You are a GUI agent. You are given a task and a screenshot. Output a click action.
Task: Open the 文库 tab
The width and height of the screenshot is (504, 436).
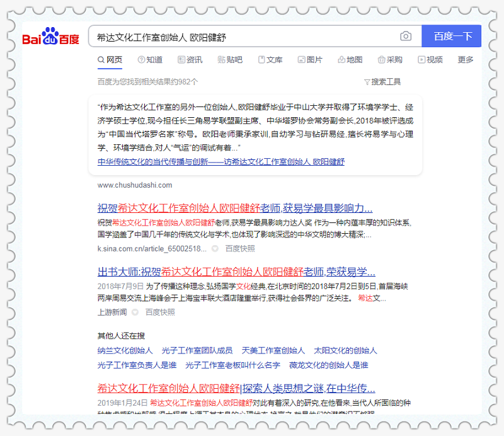(270, 60)
